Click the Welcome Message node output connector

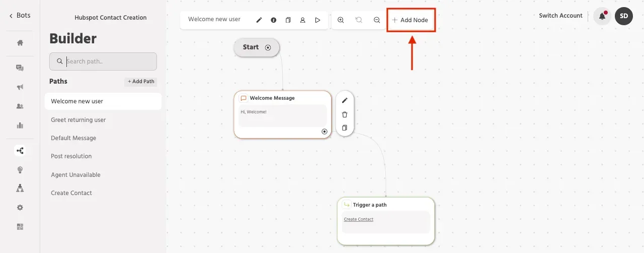point(325,132)
